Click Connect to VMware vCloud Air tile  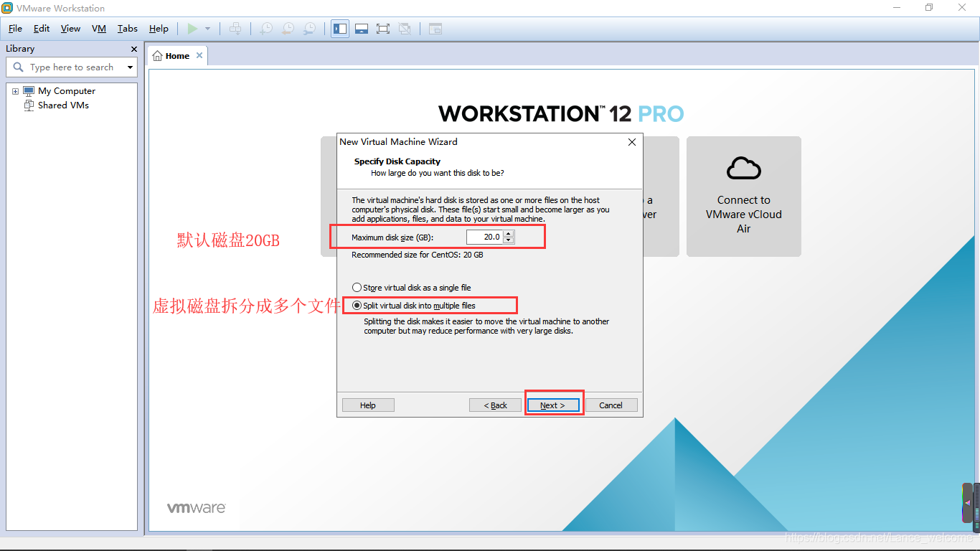coord(744,197)
